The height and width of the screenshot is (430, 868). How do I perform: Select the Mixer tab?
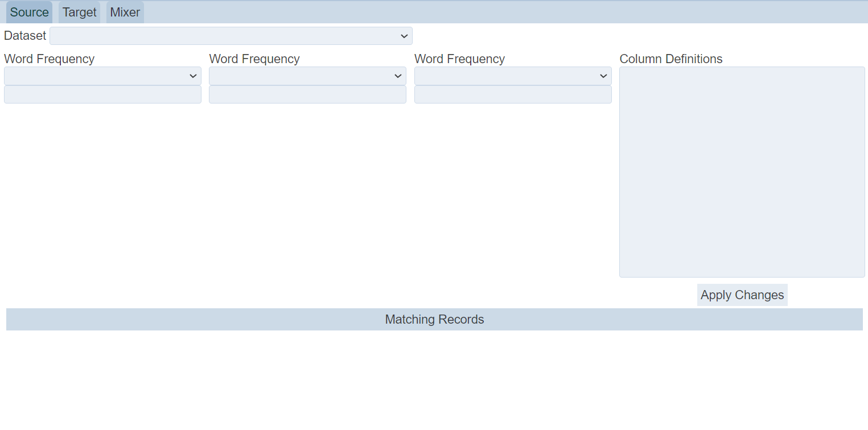tap(125, 13)
